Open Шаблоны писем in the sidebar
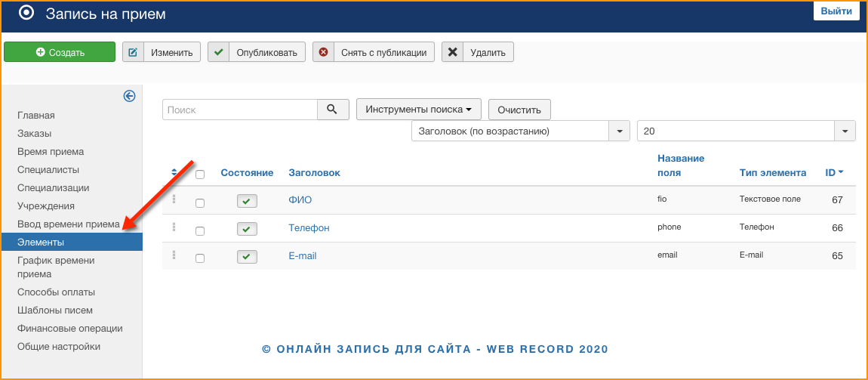 coord(55,310)
